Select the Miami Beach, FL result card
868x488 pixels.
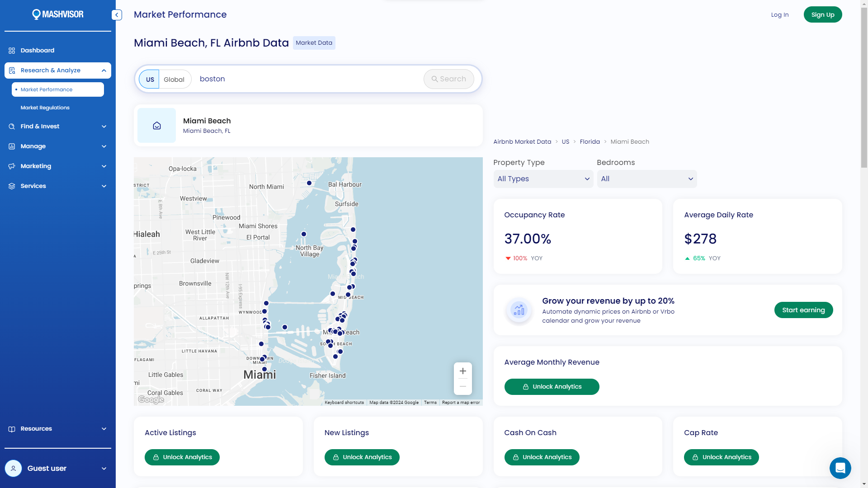tap(308, 126)
